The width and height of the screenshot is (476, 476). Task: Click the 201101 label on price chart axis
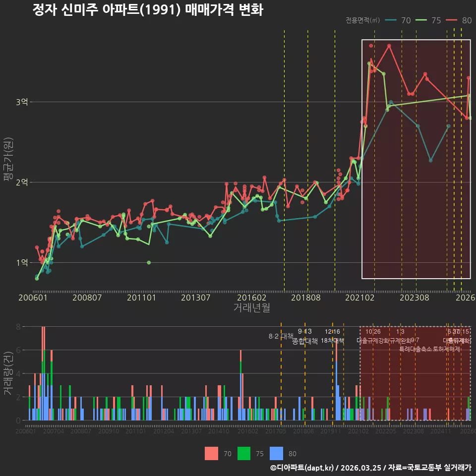coord(141,297)
